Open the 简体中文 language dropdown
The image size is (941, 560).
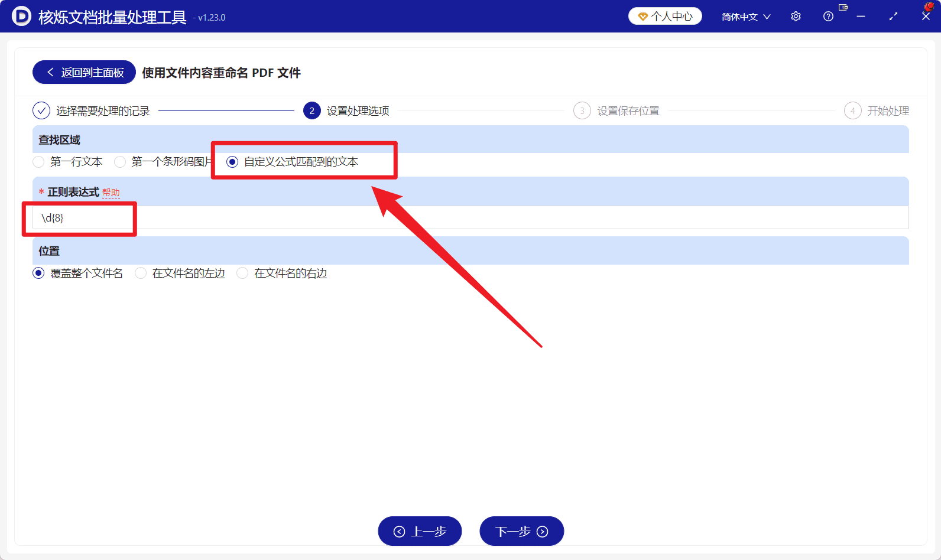tap(746, 17)
